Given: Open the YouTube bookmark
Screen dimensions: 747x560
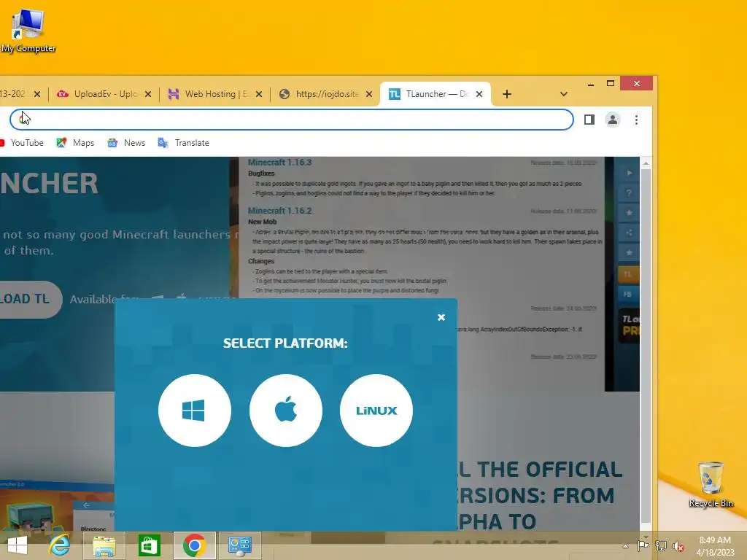Looking at the screenshot, I should pos(21,143).
